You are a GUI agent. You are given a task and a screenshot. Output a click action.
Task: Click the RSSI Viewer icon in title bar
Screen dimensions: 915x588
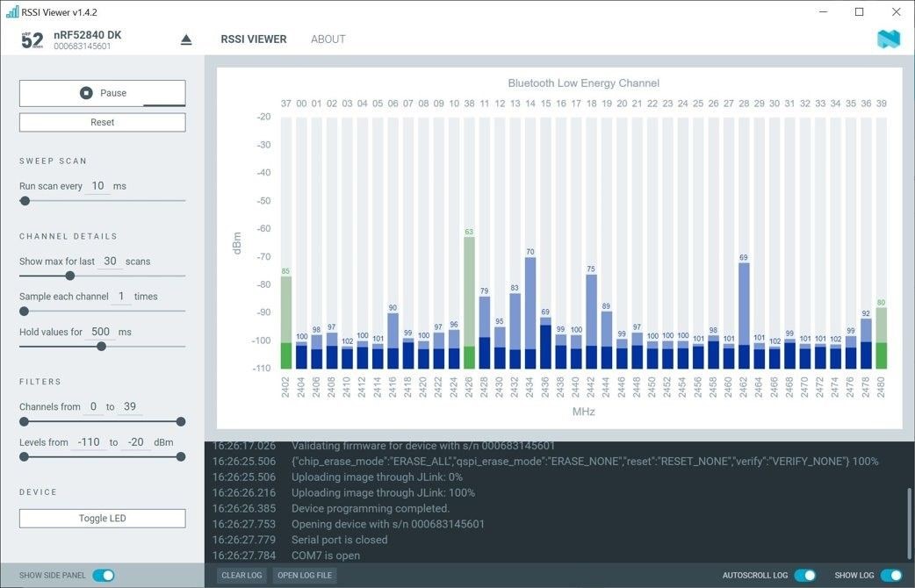point(11,11)
